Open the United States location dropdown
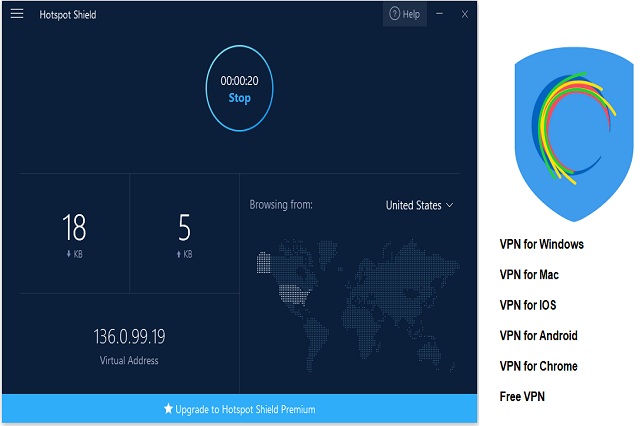 [x=419, y=205]
